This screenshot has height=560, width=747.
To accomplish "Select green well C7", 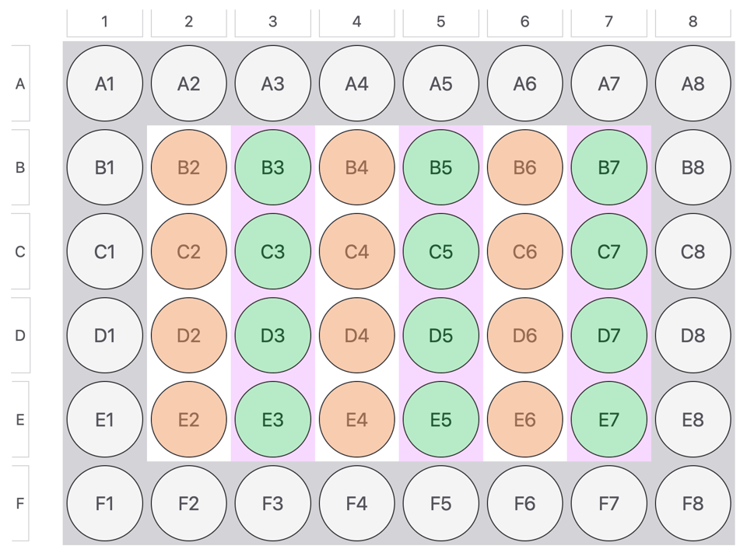I will click(609, 252).
